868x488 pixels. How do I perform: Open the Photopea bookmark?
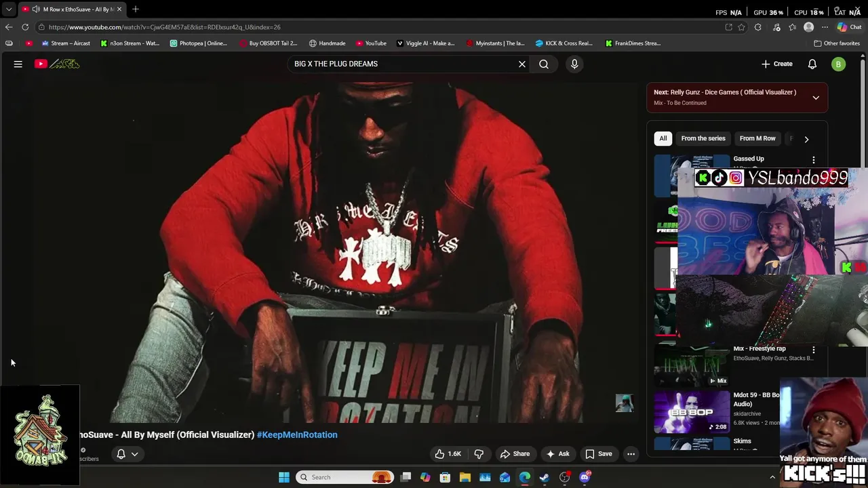pyautogui.click(x=199, y=43)
